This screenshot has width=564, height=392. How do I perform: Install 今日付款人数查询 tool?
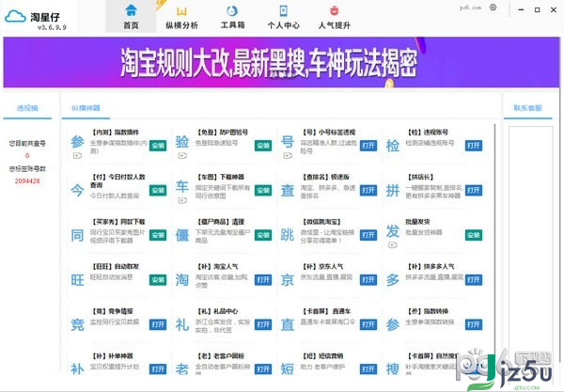click(158, 190)
